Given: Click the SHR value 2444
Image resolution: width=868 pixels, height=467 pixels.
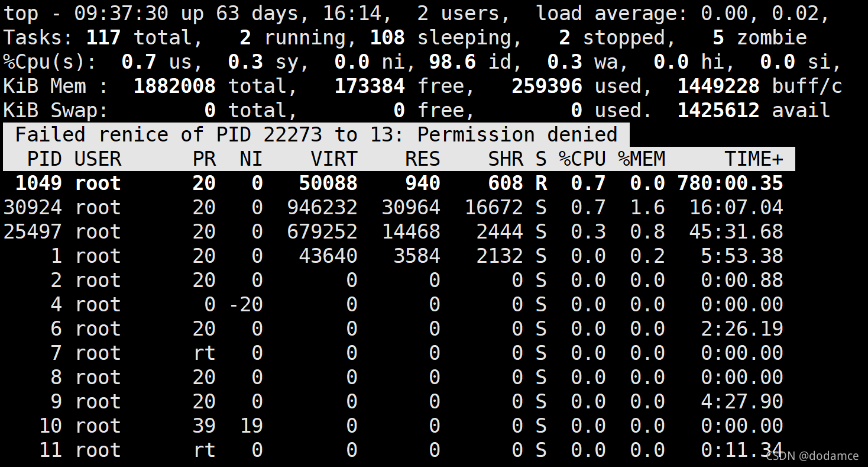Looking at the screenshot, I should point(500,232).
